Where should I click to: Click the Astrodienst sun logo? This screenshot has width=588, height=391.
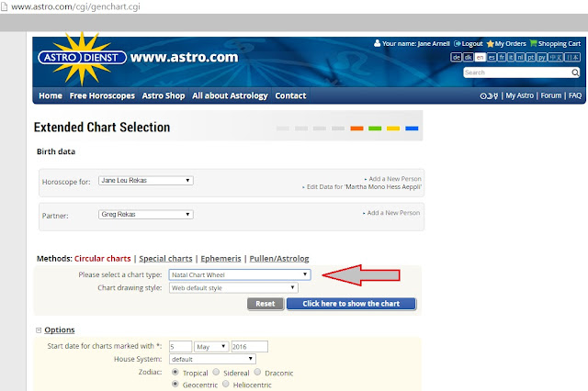pos(82,59)
